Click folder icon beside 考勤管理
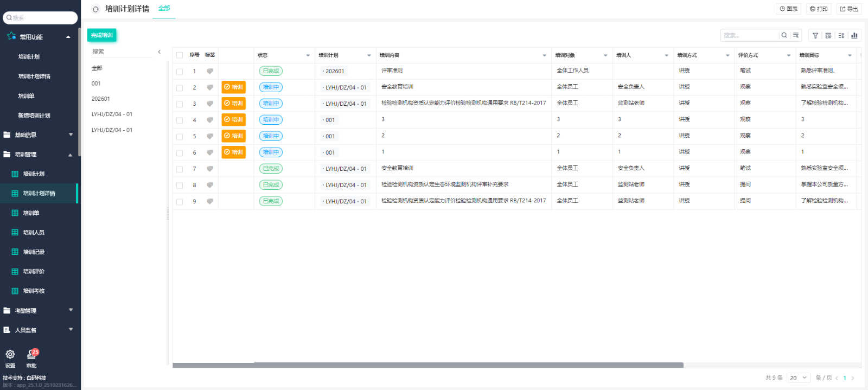868x390 pixels. 7,311
